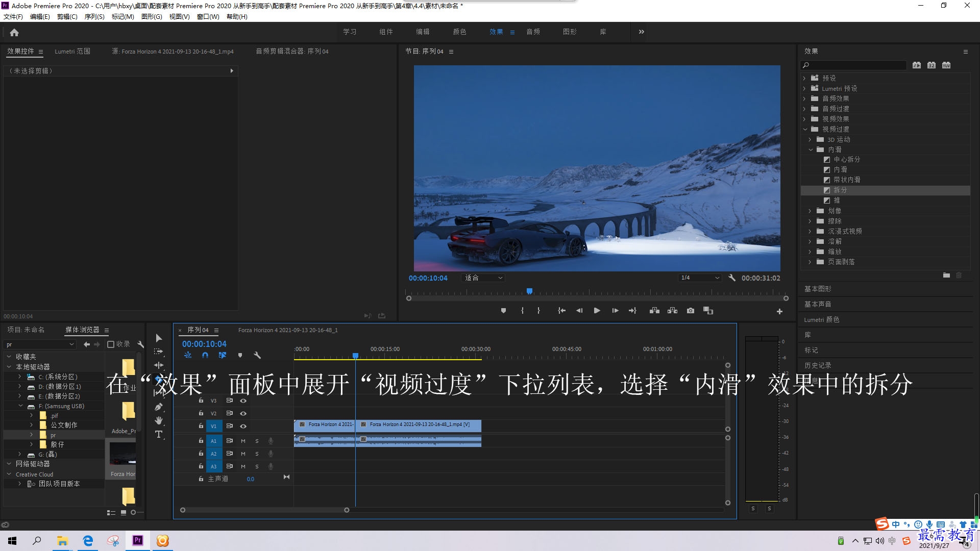Enable the 收录 ingest checkbox
Viewport: 980px width, 551px height.
tap(110, 344)
